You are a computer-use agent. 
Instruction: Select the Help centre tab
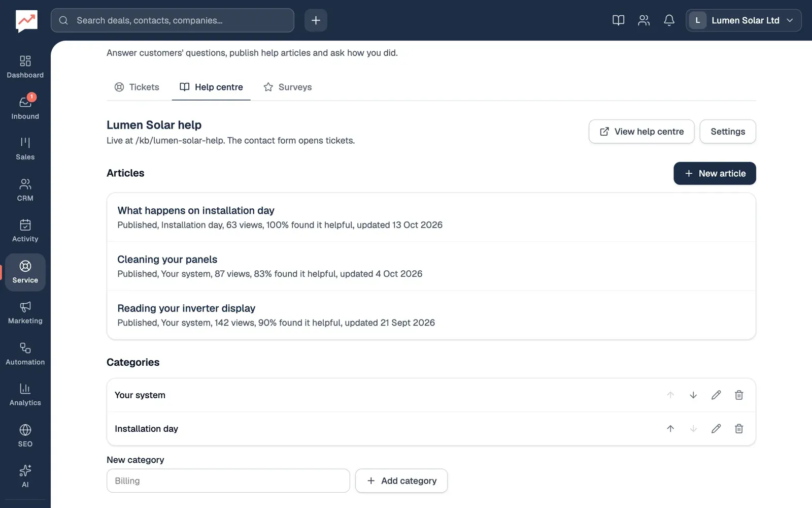coord(211,87)
